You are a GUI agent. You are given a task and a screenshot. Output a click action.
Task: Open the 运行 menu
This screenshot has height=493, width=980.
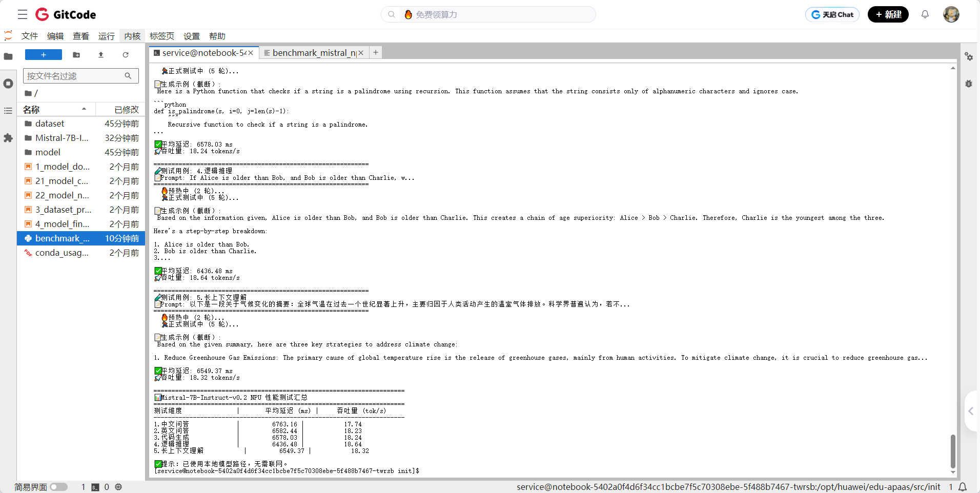107,36
